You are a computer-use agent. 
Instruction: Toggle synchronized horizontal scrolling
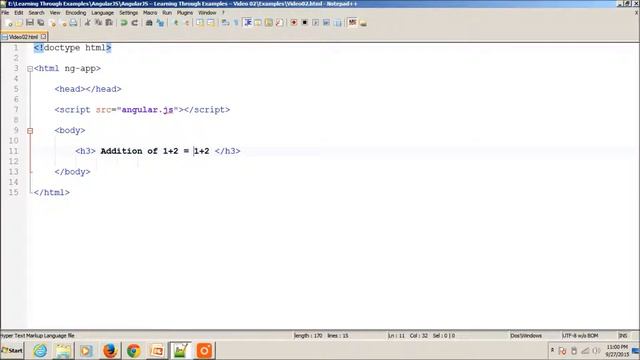point(210,23)
